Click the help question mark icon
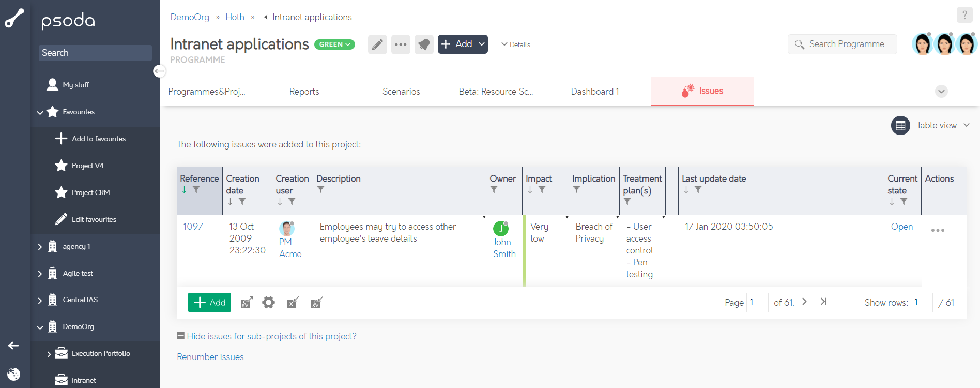 964,15
